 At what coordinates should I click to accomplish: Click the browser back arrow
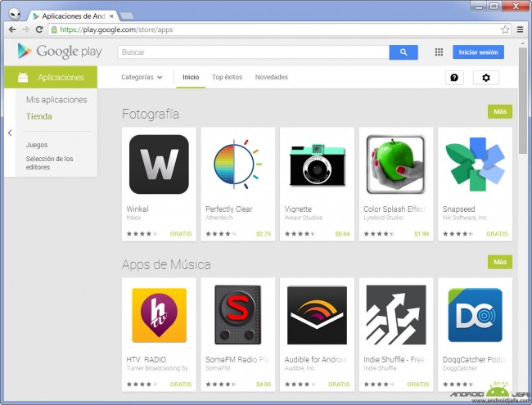12,29
